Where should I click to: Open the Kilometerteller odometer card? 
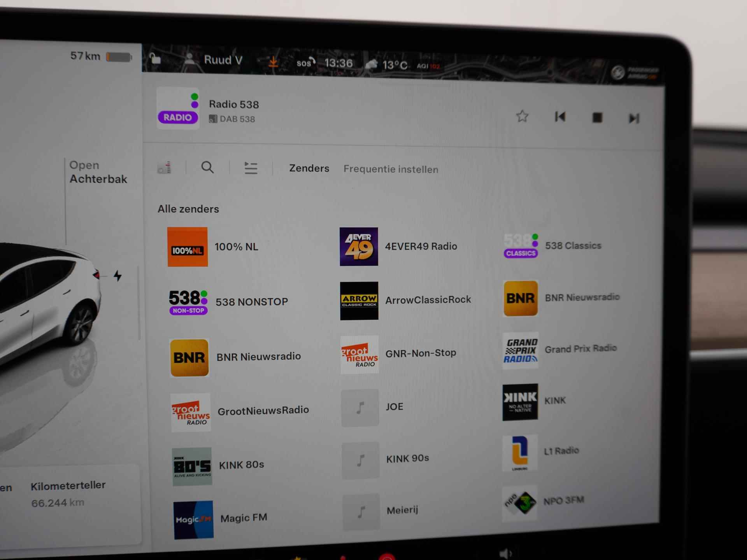(x=68, y=494)
